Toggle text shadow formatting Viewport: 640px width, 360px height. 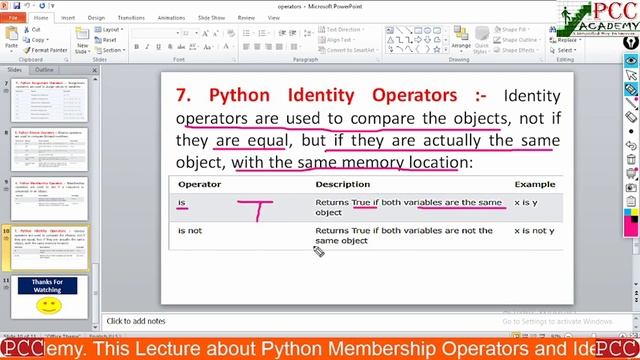[x=170, y=47]
